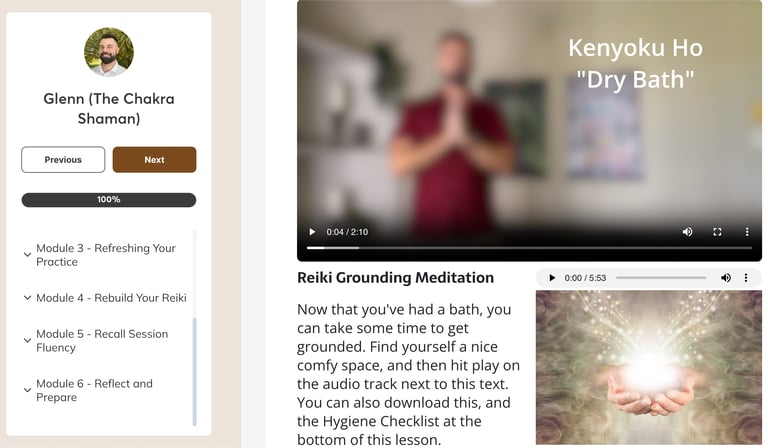
Task: Expand Module 6 chevron arrow
Action: [27, 390]
